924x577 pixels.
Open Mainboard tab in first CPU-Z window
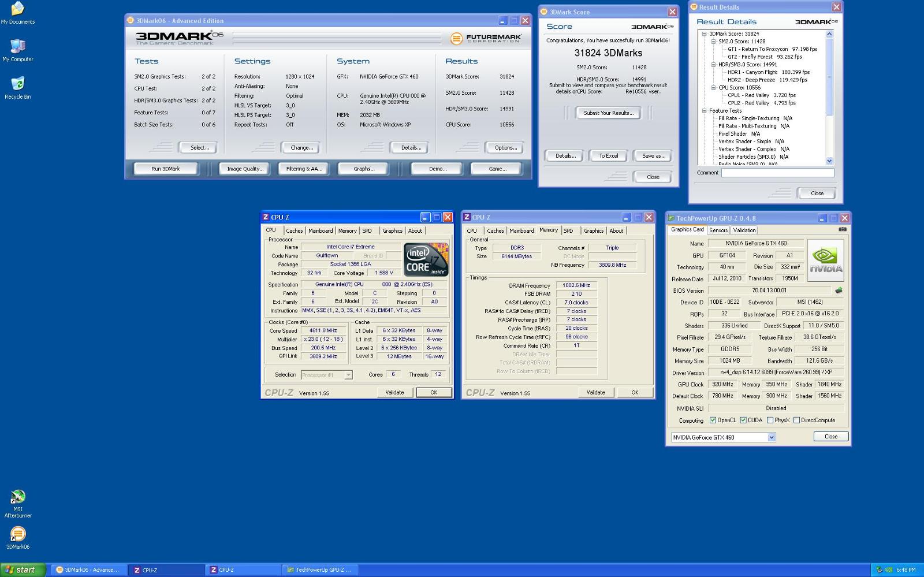click(x=321, y=230)
